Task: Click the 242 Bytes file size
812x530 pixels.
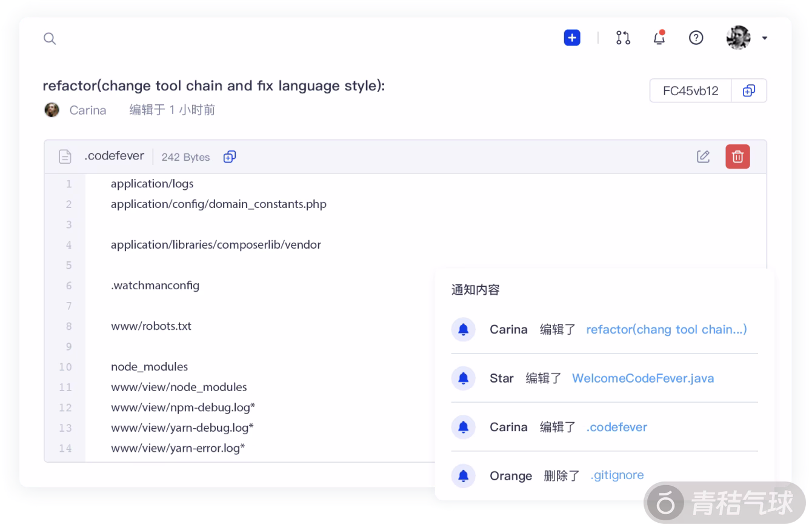Action: [185, 157]
